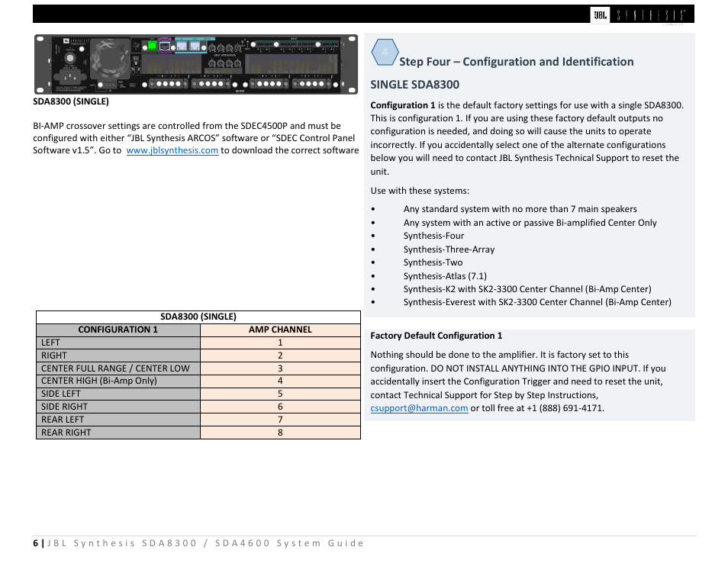
Task: Click the step 4 hexagon icon
Action: 385,52
